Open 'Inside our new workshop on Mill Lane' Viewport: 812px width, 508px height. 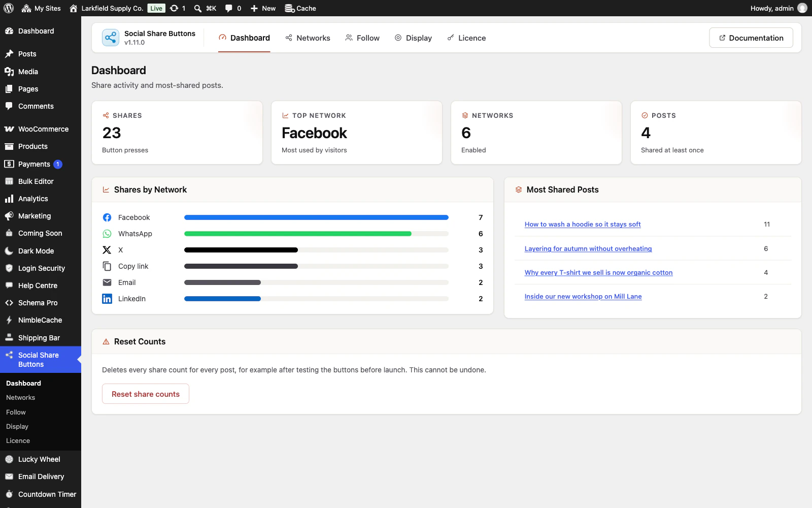tap(583, 296)
